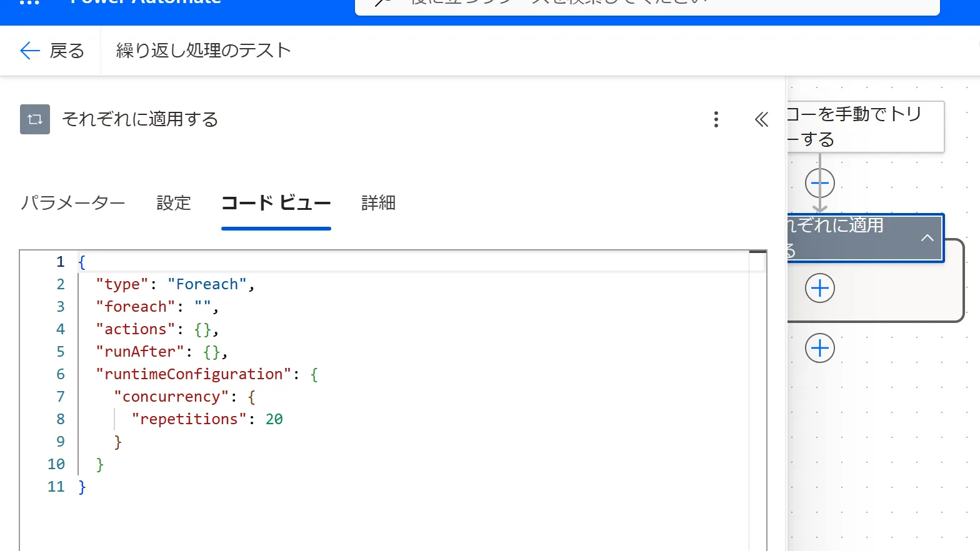Click the panel heading それぞれに適用する
The width and height of the screenshot is (980, 551).
140,119
